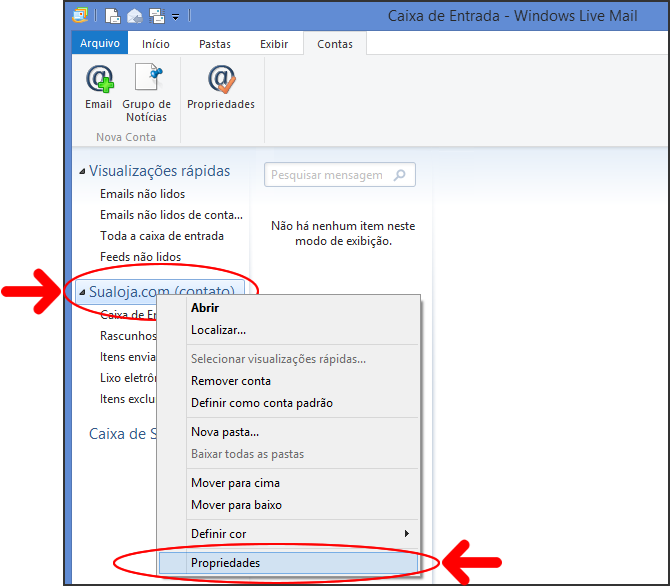Open the Lixo eletrônico folder
This screenshot has height=586, width=670.
click(128, 378)
